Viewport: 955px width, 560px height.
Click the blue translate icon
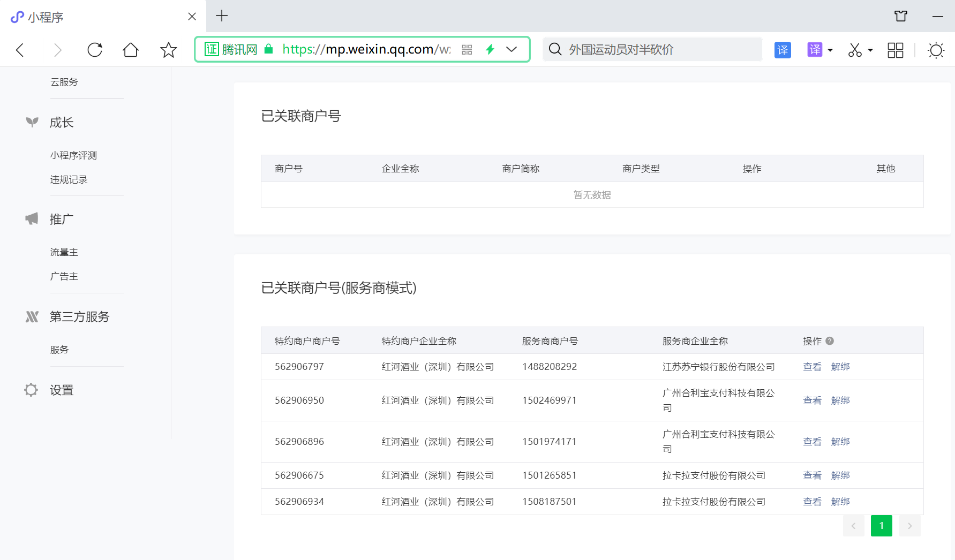click(783, 50)
